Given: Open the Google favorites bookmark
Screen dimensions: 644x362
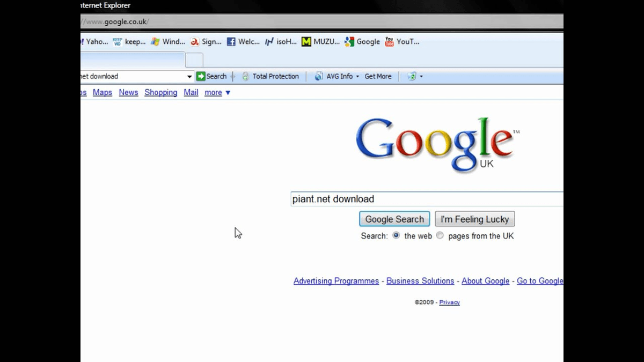Looking at the screenshot, I should tap(362, 42).
